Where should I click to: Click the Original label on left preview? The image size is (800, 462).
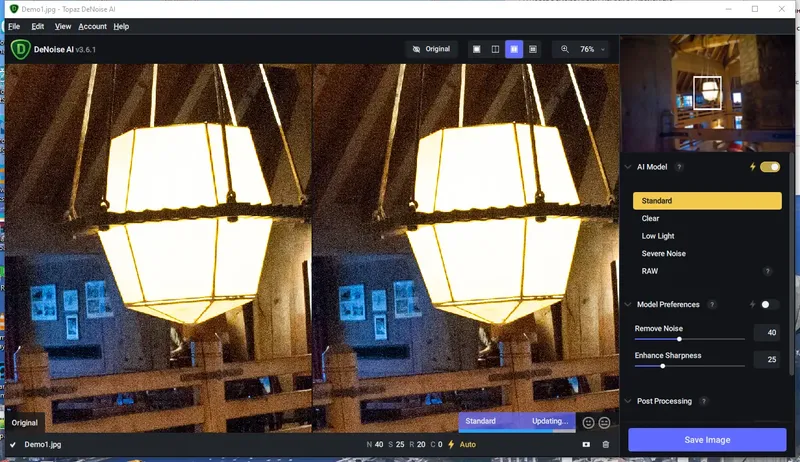click(24, 423)
